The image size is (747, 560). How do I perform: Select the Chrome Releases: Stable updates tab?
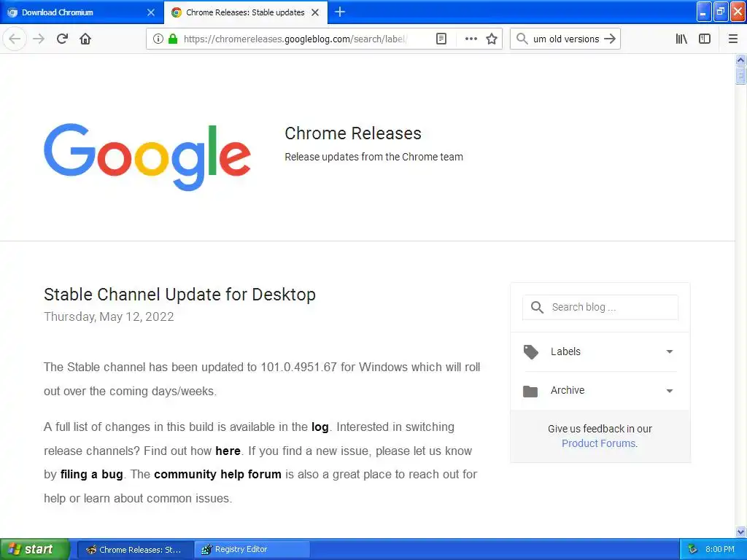click(246, 12)
